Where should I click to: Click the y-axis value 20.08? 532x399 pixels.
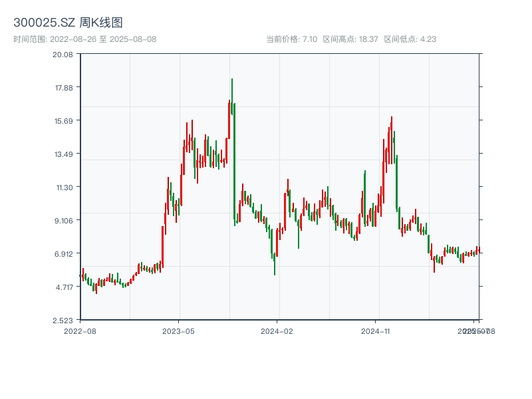pyautogui.click(x=63, y=55)
